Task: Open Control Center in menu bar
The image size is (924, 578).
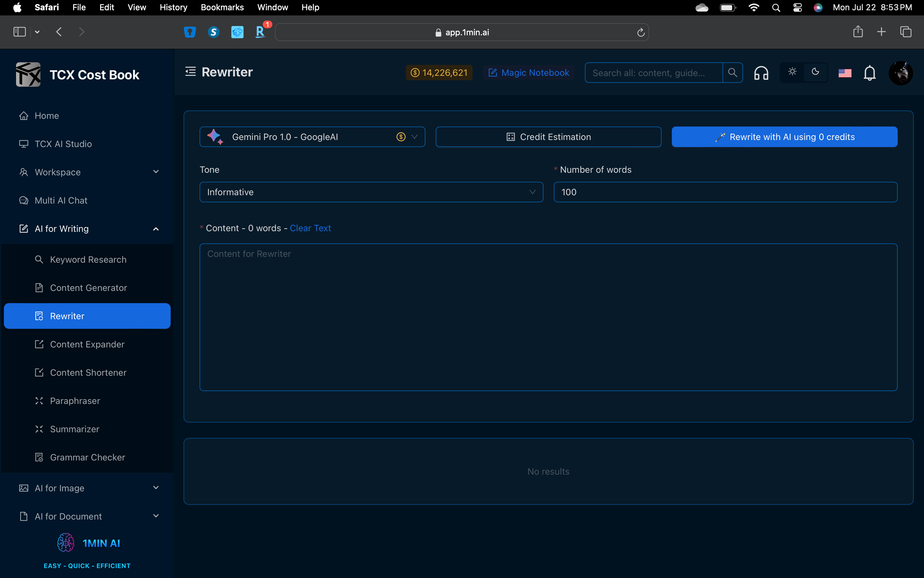Action: (797, 8)
